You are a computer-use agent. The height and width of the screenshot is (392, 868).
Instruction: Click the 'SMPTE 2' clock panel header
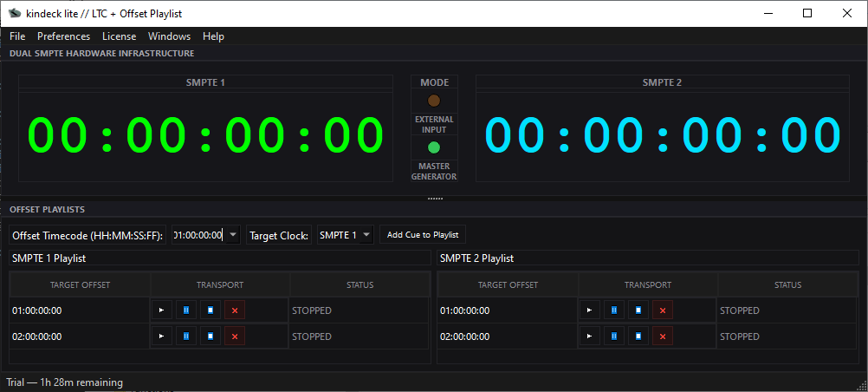pyautogui.click(x=662, y=82)
